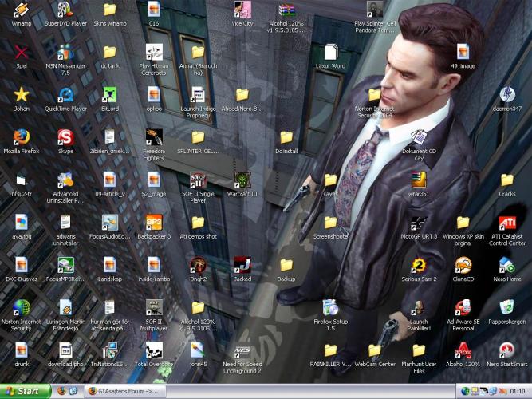Launch Mozilla Firefox from the desktop
This screenshot has height=399, width=532.
point(22,136)
